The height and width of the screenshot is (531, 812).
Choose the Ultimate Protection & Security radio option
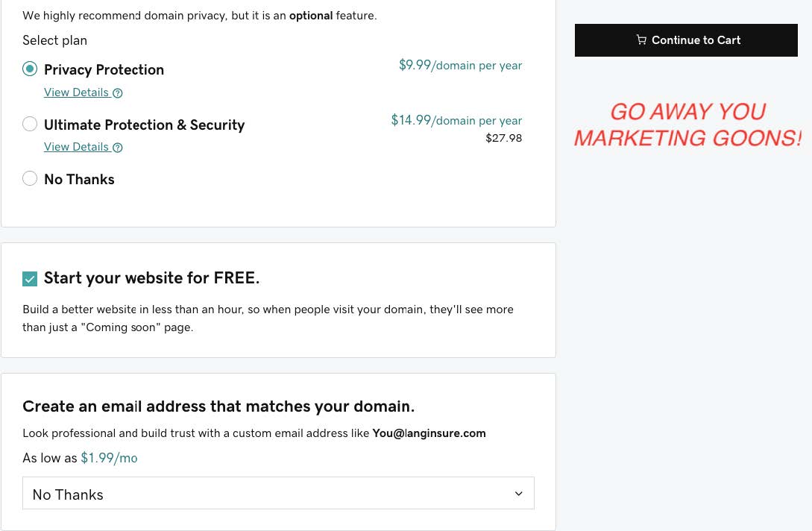30,124
